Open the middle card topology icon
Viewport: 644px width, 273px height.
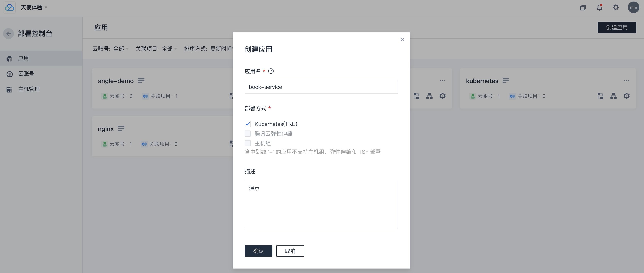click(x=429, y=96)
